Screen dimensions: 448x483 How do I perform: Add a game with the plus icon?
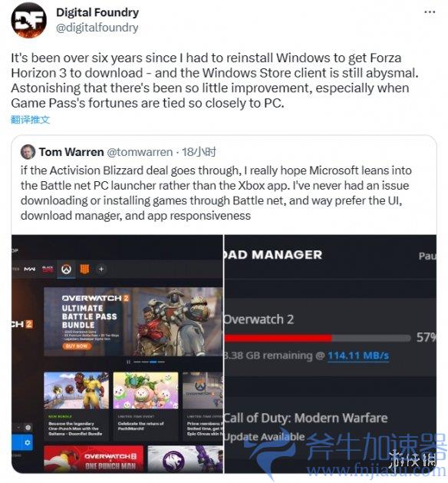[101, 269]
